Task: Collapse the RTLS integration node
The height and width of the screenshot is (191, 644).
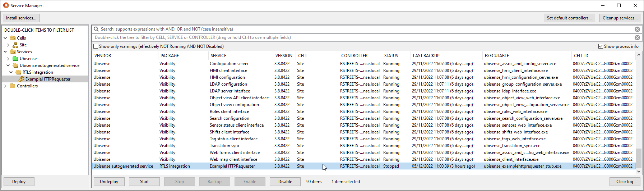Action: 11,72
